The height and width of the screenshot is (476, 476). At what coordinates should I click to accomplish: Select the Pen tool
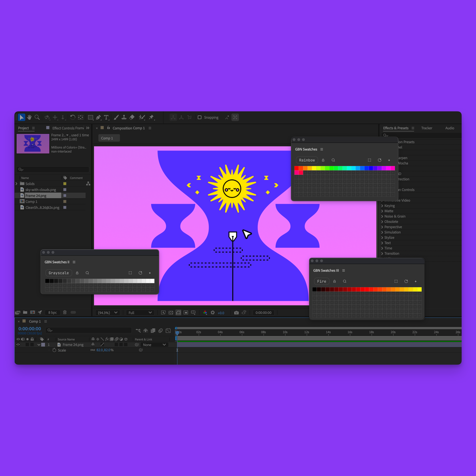[99, 117]
